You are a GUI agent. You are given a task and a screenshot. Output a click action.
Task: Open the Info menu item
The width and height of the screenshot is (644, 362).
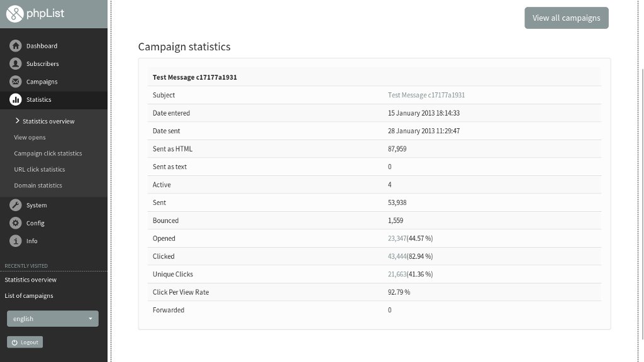53,241
